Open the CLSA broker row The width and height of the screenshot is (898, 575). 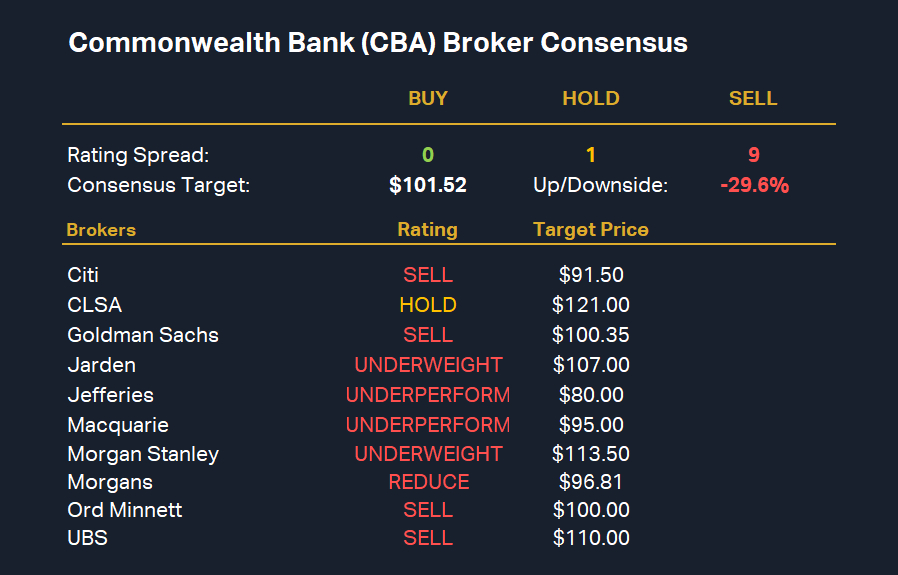[x=95, y=305]
